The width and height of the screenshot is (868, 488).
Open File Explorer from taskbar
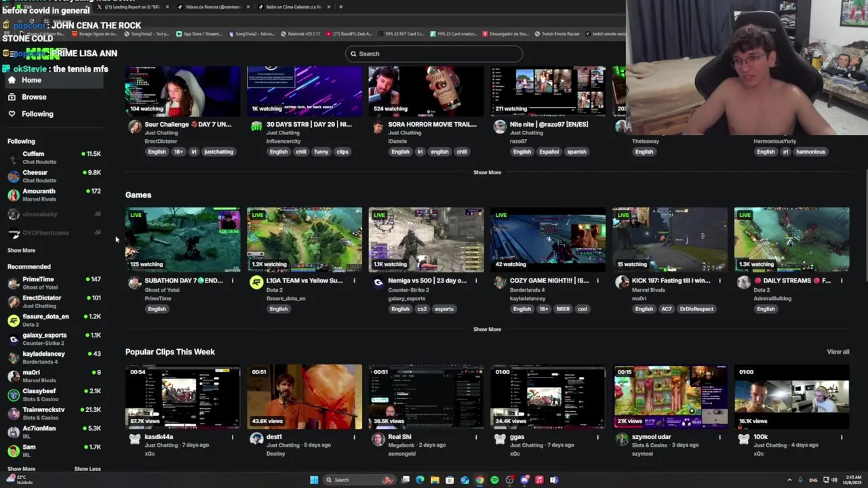[435, 480]
